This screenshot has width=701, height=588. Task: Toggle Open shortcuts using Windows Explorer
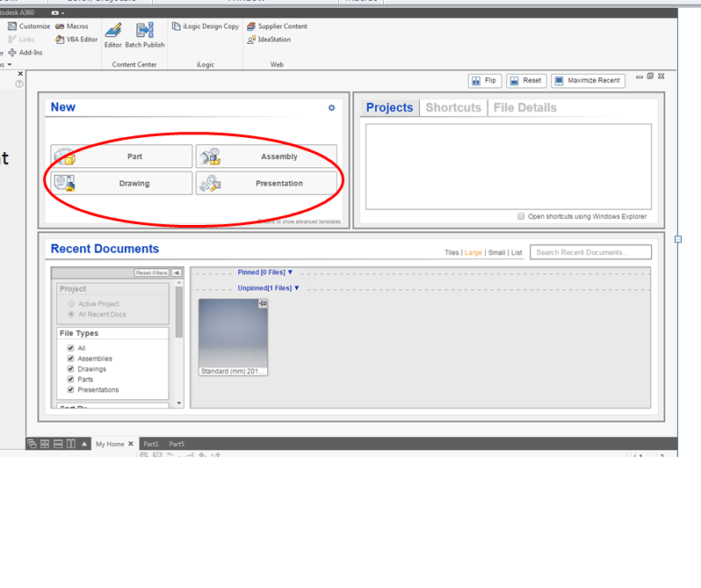521,216
